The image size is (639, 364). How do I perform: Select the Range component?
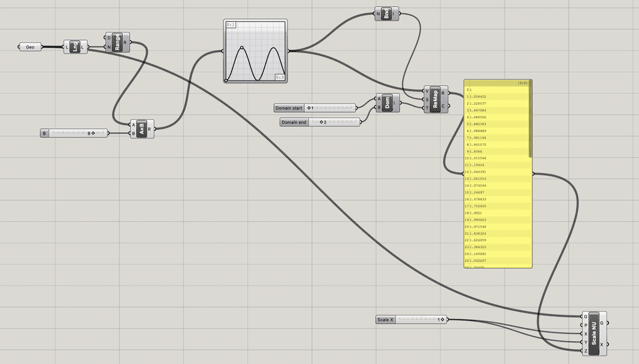[117, 42]
